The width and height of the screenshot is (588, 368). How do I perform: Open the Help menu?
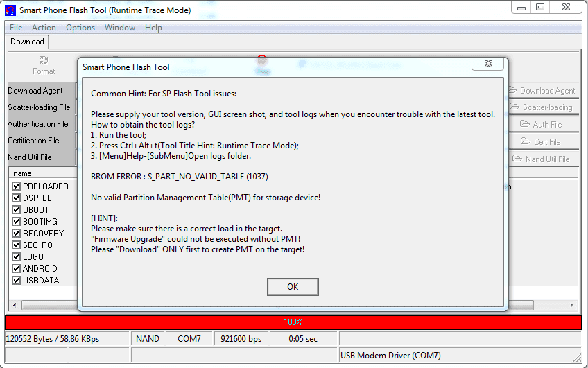(153, 28)
